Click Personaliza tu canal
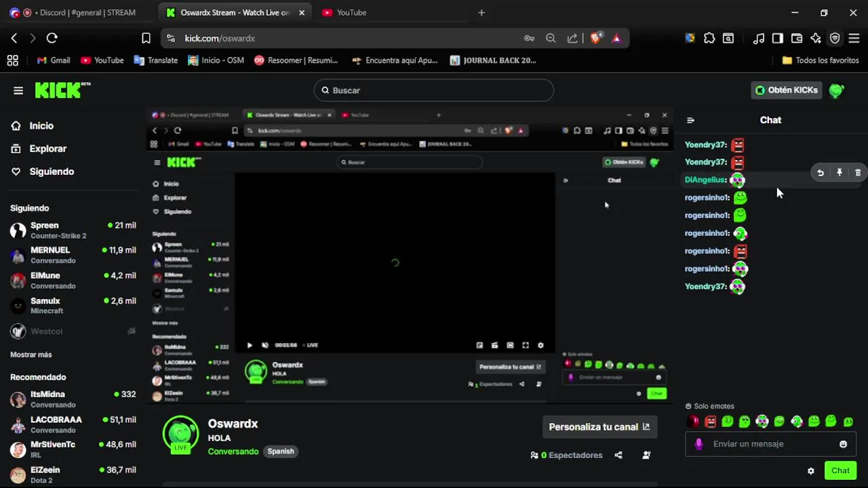868x488 pixels. [599, 427]
